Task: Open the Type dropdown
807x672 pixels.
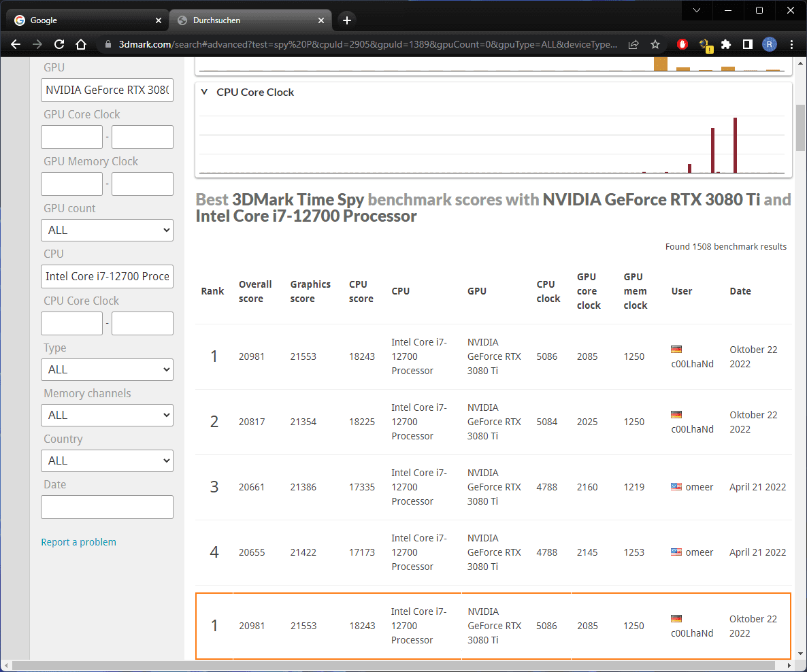Action: (x=107, y=369)
